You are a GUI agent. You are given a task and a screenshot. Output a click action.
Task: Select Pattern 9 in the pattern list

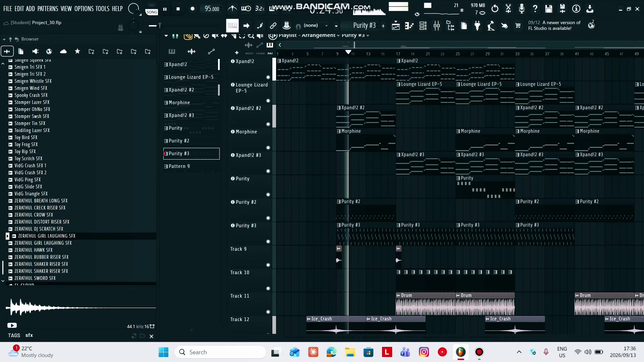pos(191,166)
